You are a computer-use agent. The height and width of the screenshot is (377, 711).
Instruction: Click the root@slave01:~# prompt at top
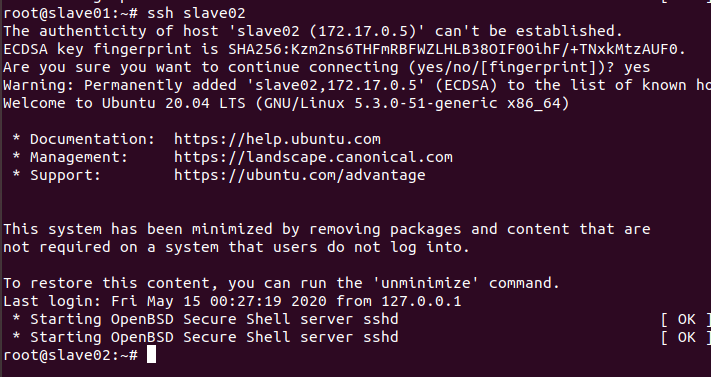click(x=70, y=13)
